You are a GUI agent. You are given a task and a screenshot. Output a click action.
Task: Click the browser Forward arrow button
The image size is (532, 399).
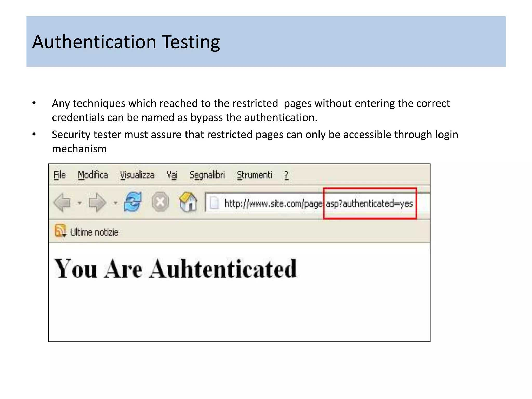pos(97,203)
